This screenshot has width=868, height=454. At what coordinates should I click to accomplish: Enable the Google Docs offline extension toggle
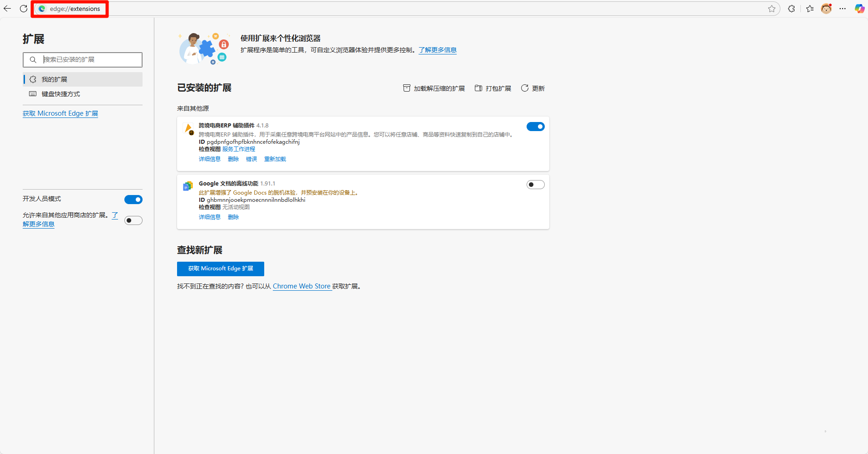(536, 185)
